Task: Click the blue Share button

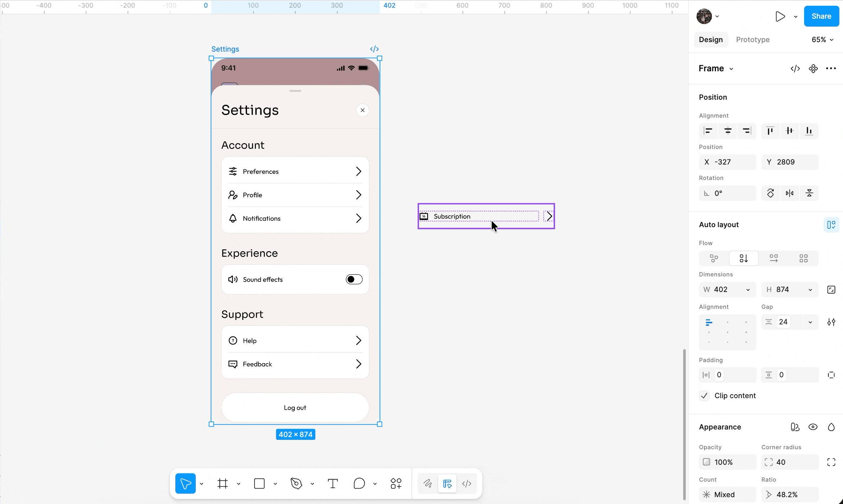Action: click(821, 16)
